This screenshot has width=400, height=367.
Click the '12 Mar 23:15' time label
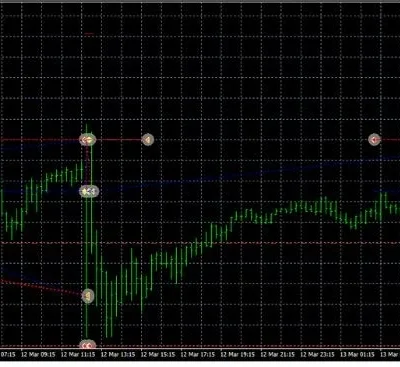317,354
